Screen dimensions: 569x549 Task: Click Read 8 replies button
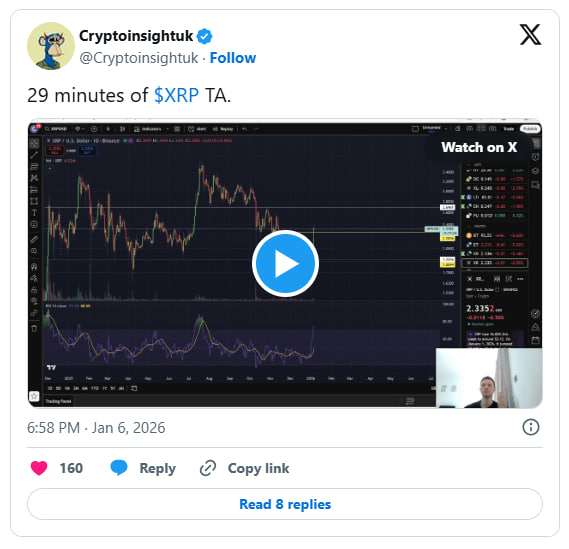(285, 504)
